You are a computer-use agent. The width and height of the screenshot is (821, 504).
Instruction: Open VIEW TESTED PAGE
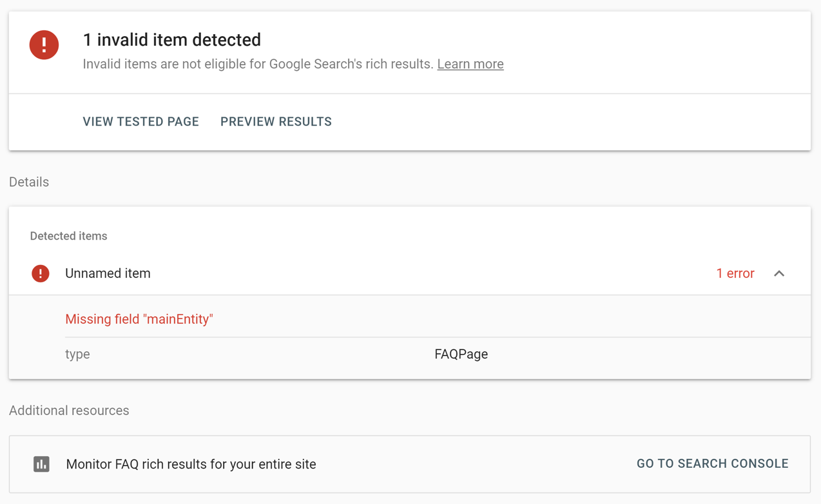tap(140, 122)
